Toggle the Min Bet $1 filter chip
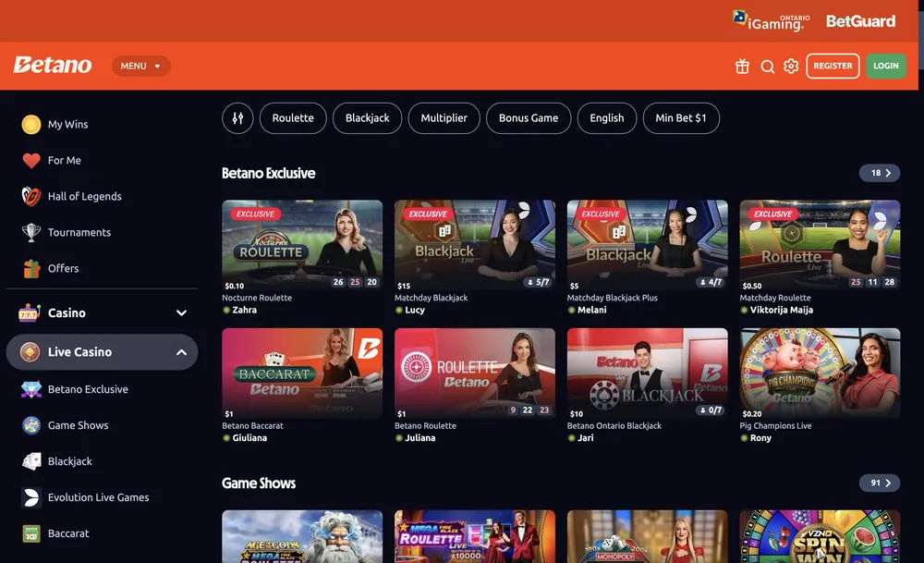The height and width of the screenshot is (563, 924). click(x=681, y=118)
